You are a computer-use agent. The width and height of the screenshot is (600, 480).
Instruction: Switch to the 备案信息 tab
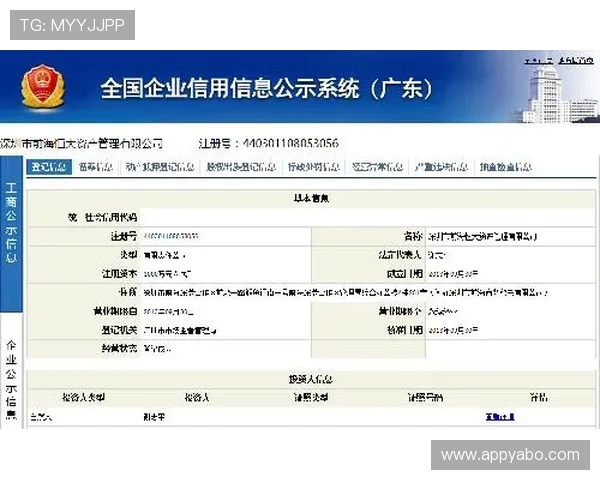96,167
